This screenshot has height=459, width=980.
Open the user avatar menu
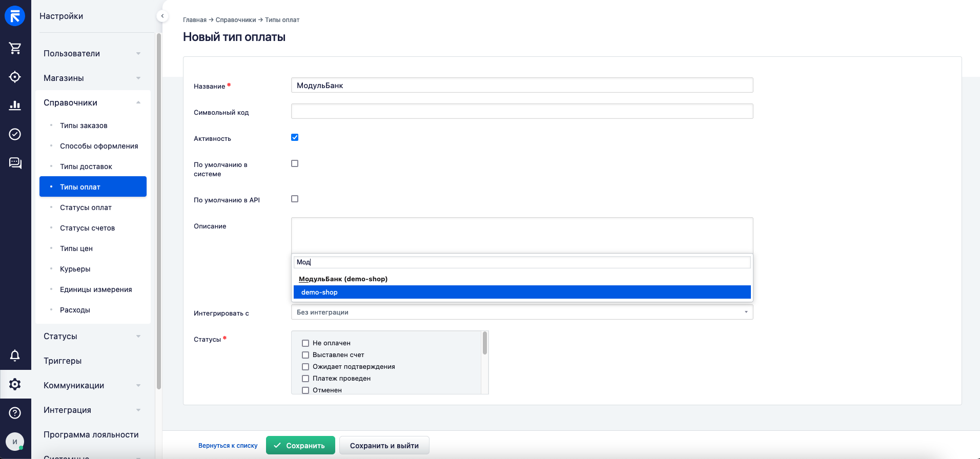point(15,442)
